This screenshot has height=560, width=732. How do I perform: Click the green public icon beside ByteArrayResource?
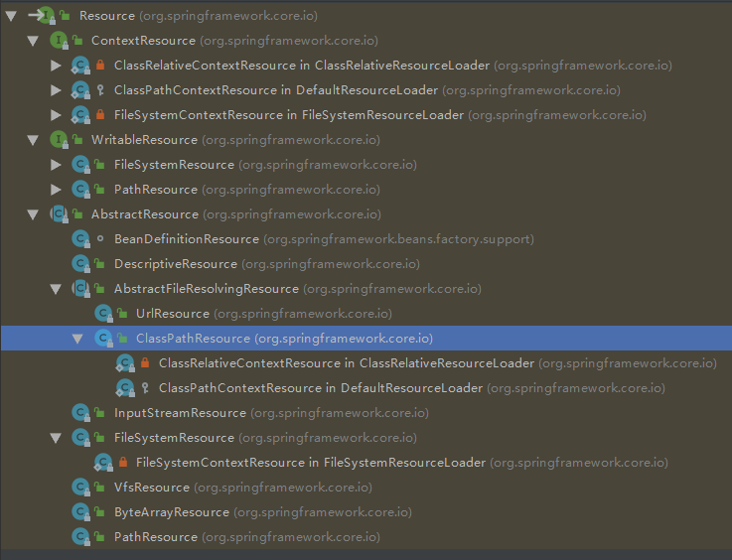tap(99, 512)
